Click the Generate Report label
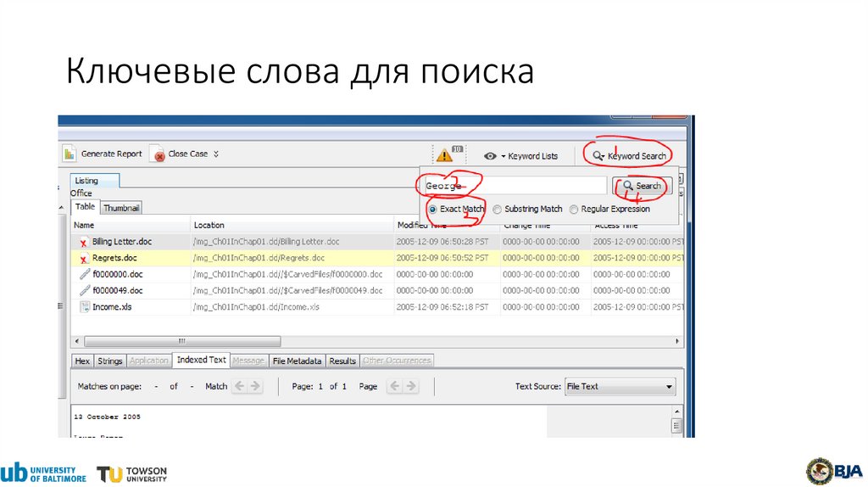This screenshot has width=868, height=487. coord(111,154)
